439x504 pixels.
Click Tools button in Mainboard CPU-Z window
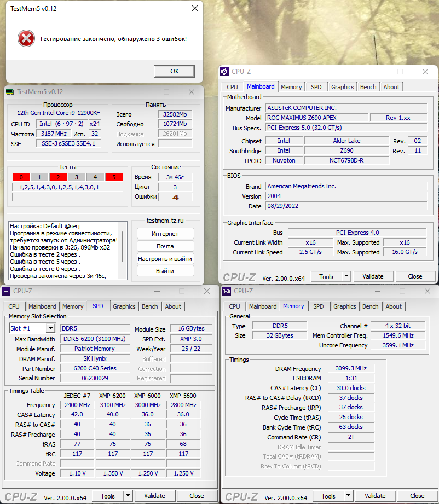(326, 277)
